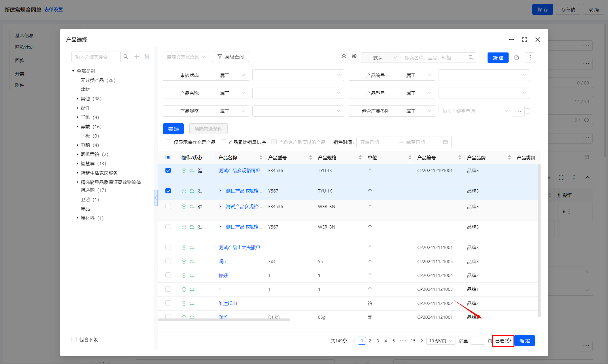The height and width of the screenshot is (364, 608).
Task: Enable 产品累计销量排序 checkbox
Action: (x=223, y=142)
